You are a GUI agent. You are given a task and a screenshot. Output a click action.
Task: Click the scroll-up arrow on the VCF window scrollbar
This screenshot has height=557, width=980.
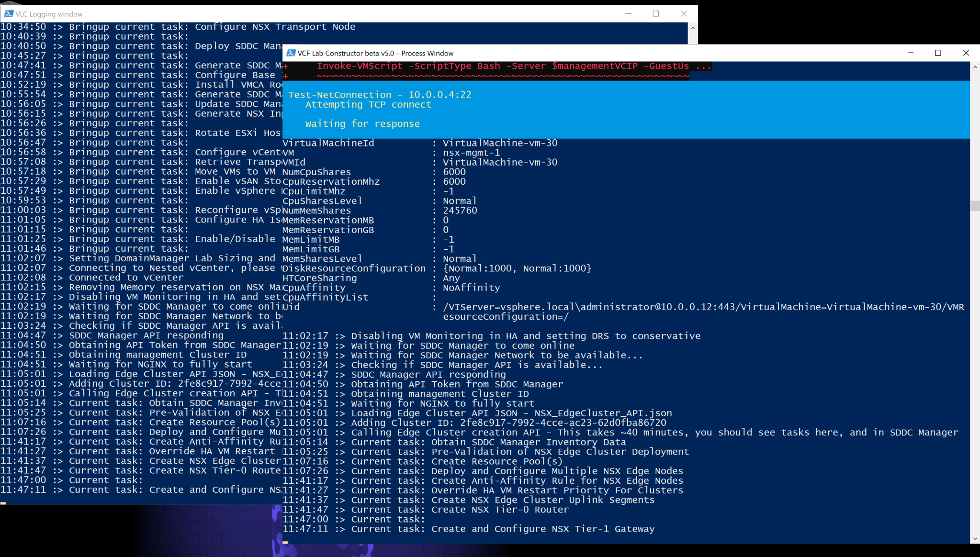point(975,67)
